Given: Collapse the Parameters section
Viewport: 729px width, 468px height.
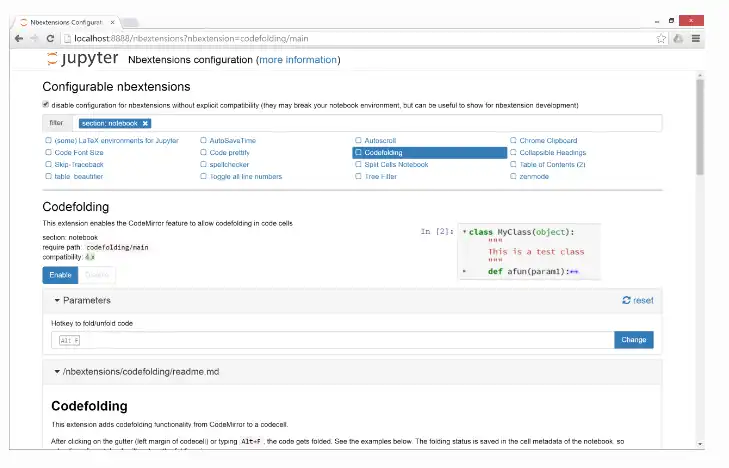Looking at the screenshot, I should pos(58,300).
